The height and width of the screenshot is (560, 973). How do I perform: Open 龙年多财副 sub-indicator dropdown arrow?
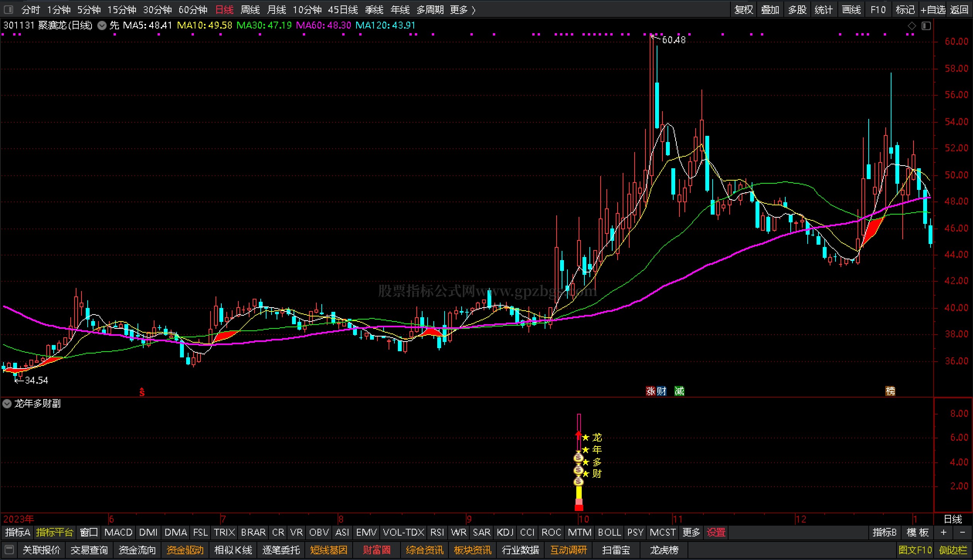[x=7, y=404]
